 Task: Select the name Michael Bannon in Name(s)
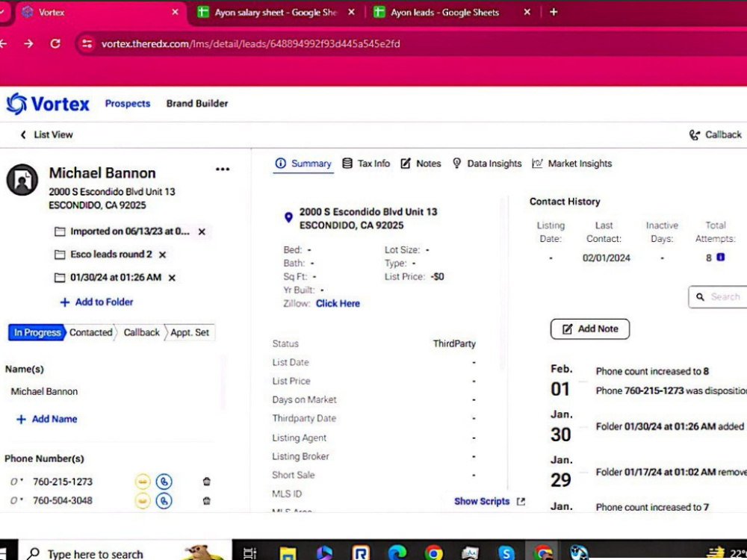[44, 391]
